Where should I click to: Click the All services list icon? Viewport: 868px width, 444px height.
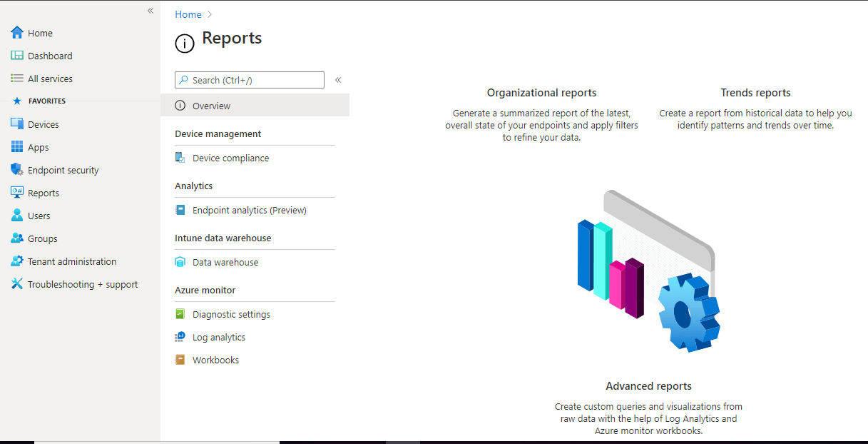coord(17,79)
